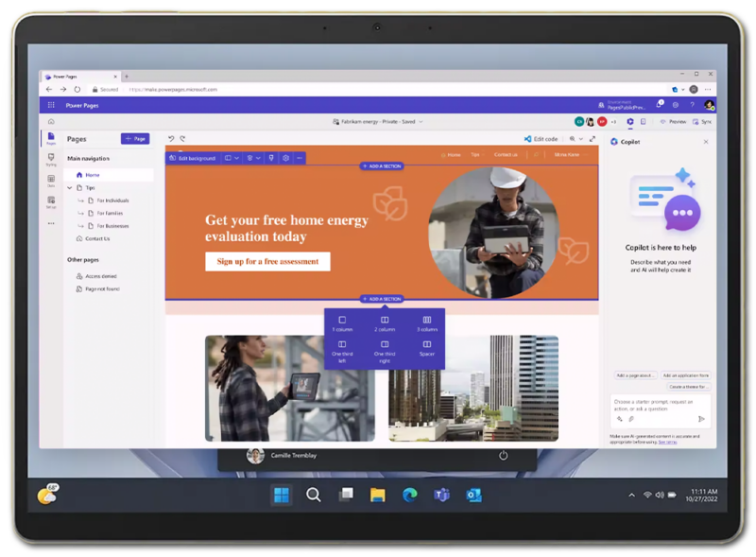Collapse the Tips page tree

70,187
